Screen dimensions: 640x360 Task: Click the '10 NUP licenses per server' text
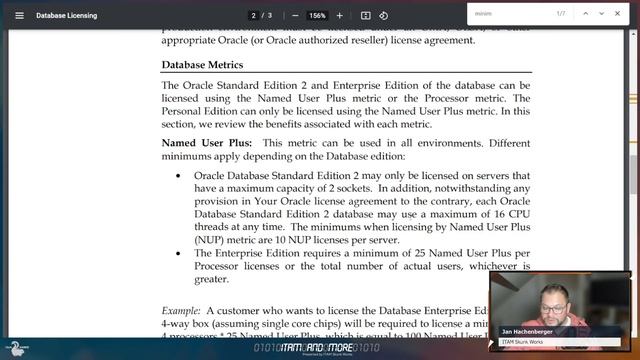pos(337,240)
